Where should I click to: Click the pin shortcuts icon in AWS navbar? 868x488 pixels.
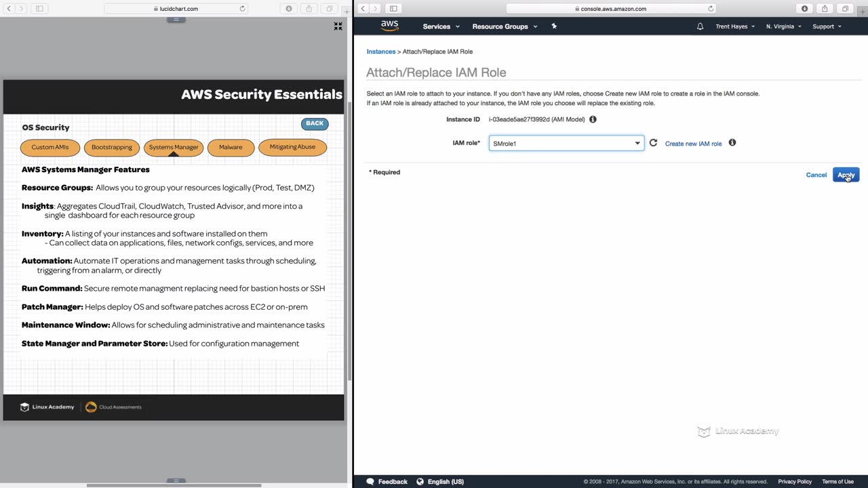pyautogui.click(x=554, y=26)
